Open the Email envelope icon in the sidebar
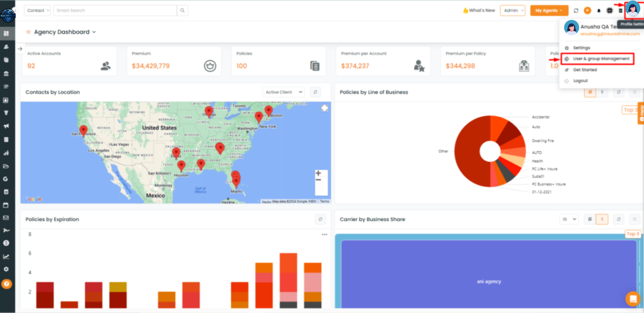Screen dimensions: 644x313 pyautogui.click(x=6, y=218)
